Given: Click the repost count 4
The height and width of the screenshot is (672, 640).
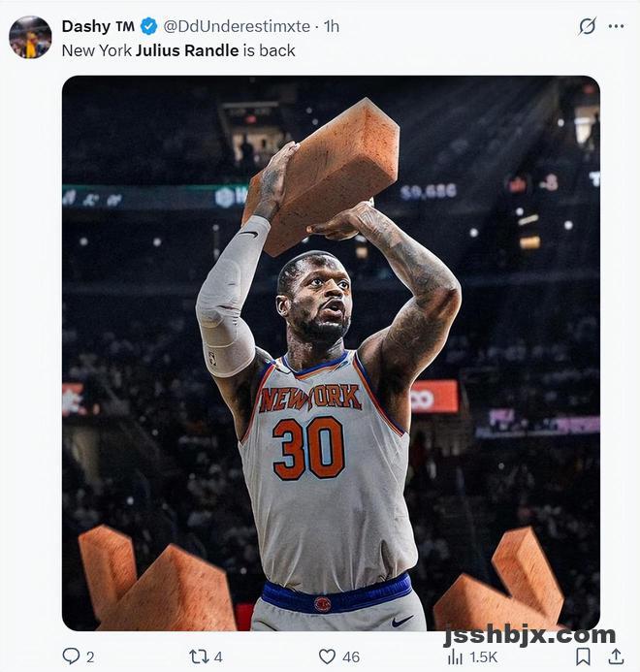Looking at the screenshot, I should 218,657.
